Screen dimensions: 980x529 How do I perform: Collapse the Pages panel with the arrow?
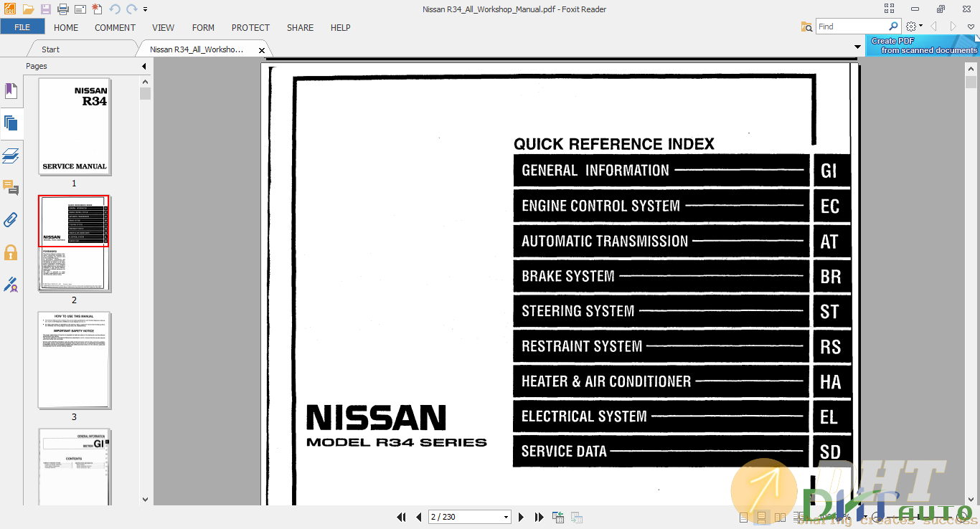[x=143, y=66]
